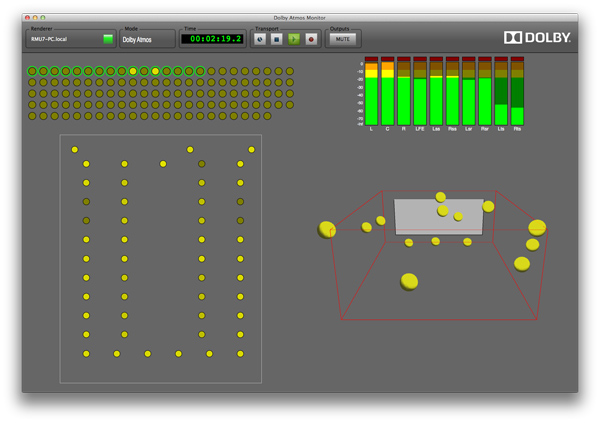Click the Rss channel level meter
Image resolution: width=600 pixels, height=423 pixels.
pyautogui.click(x=452, y=93)
